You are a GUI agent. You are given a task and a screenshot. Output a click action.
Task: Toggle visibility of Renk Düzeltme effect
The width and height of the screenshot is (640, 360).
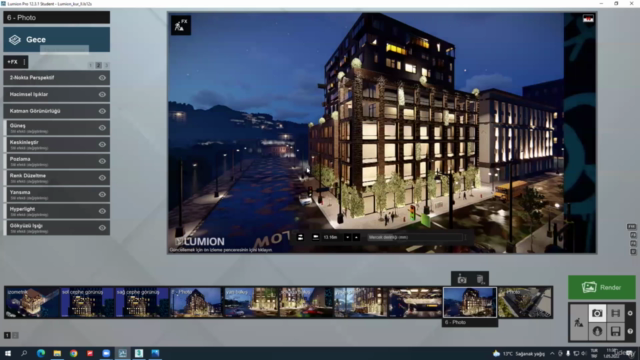(x=102, y=178)
